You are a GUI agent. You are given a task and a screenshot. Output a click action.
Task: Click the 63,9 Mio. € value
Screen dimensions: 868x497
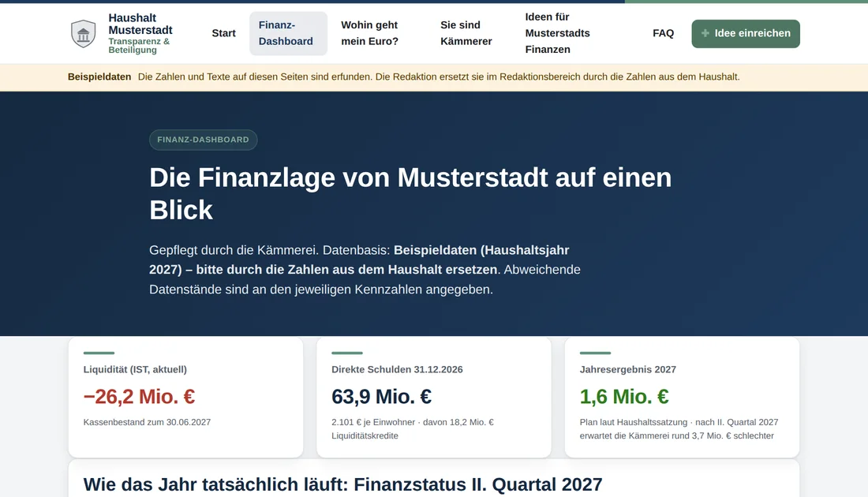coord(381,396)
